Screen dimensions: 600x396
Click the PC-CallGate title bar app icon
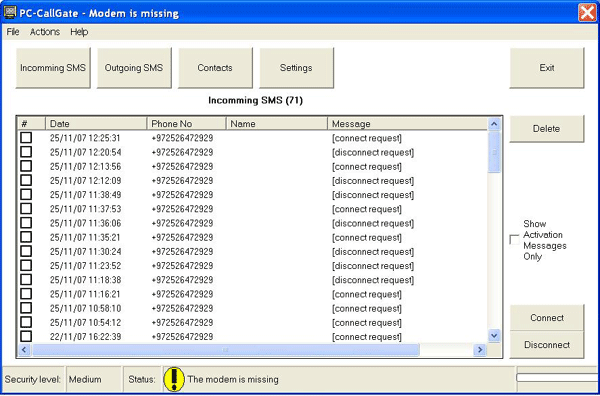(x=10, y=13)
